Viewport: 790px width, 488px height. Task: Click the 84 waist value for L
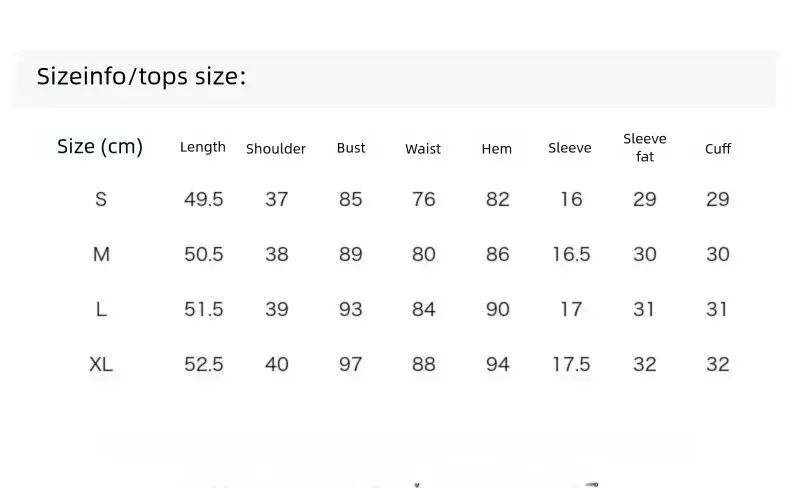click(x=423, y=309)
